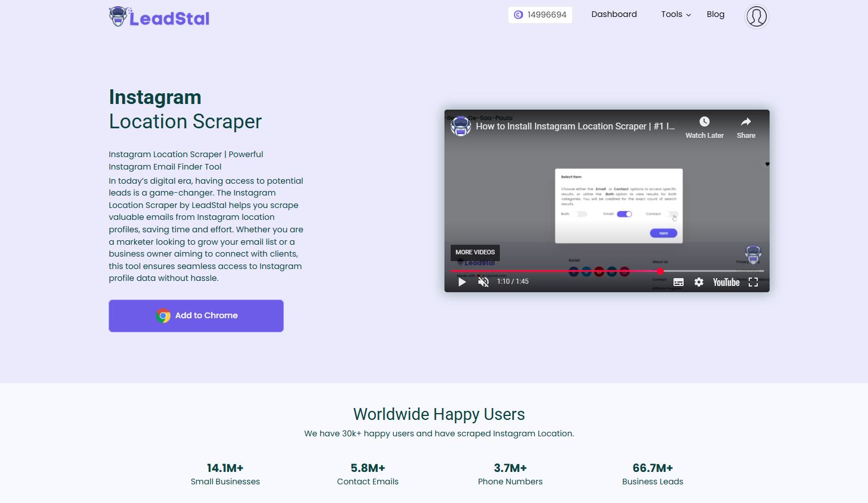Click the LeadStal robot logo
Image resolution: width=868 pixels, height=503 pixels.
click(x=118, y=17)
